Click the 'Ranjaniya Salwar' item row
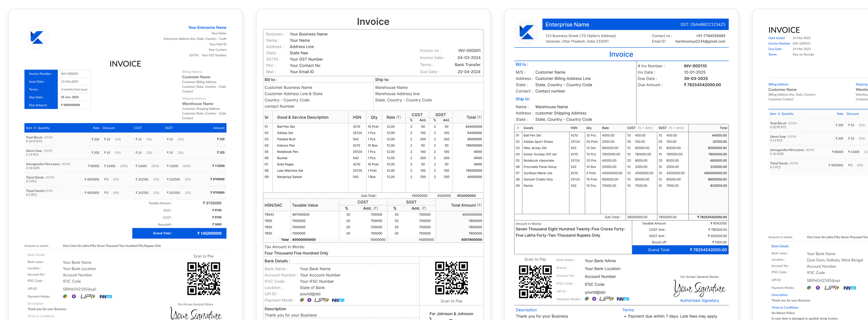Image resolution: width=868 pixels, height=320 pixels. [373, 177]
